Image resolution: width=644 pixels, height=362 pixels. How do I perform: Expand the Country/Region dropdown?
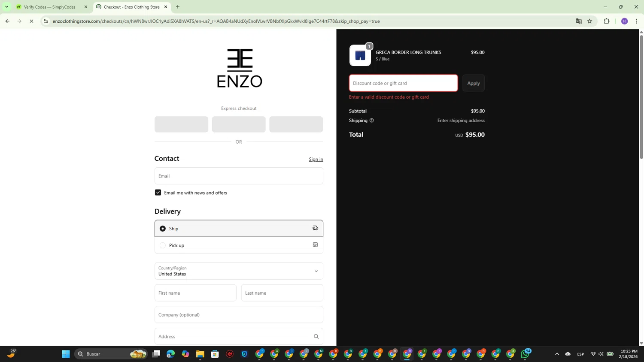coord(239,271)
